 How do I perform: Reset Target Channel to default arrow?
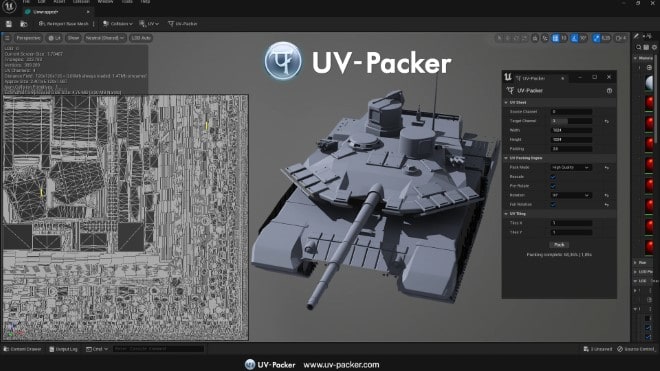click(607, 121)
